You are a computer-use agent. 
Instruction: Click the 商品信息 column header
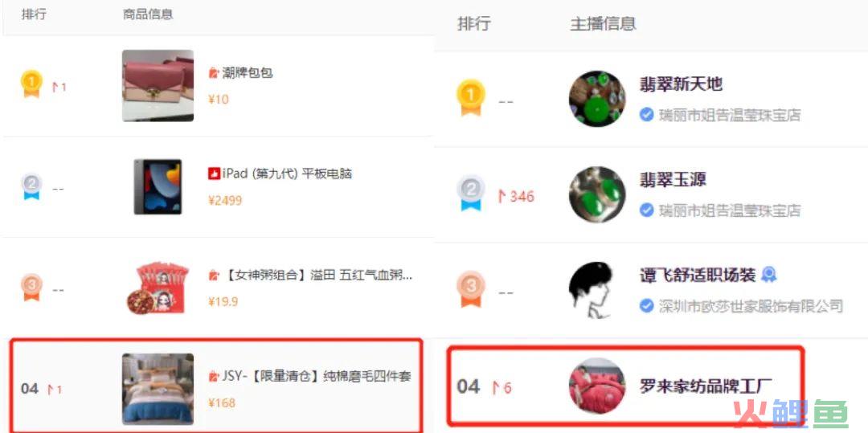148,14
